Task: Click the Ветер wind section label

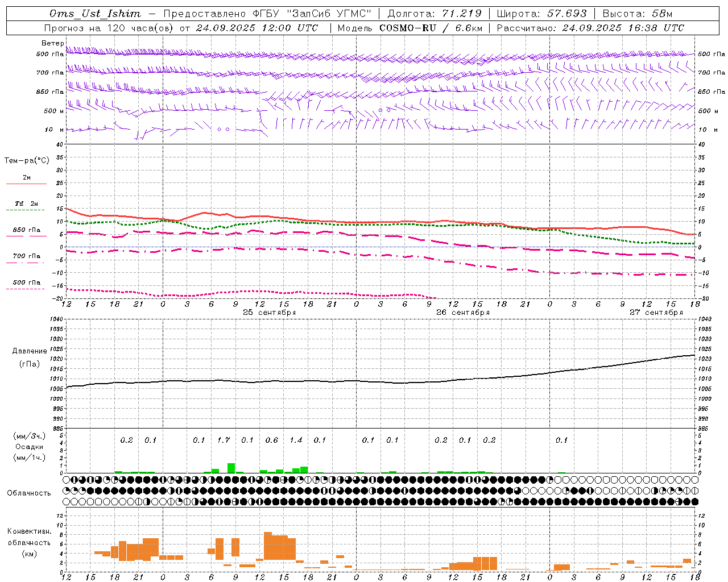Action: pos(53,43)
